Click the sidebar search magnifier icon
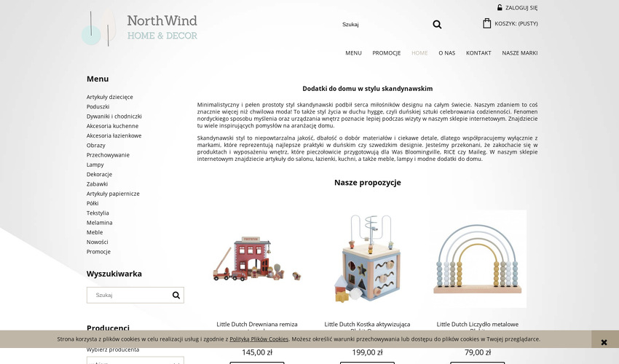The width and height of the screenshot is (619, 364). 176,296
